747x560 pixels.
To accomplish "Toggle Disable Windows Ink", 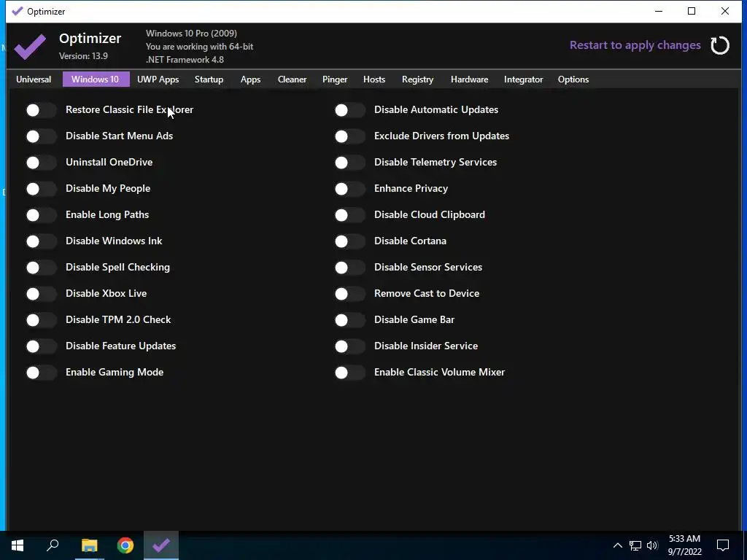I will coord(41,241).
